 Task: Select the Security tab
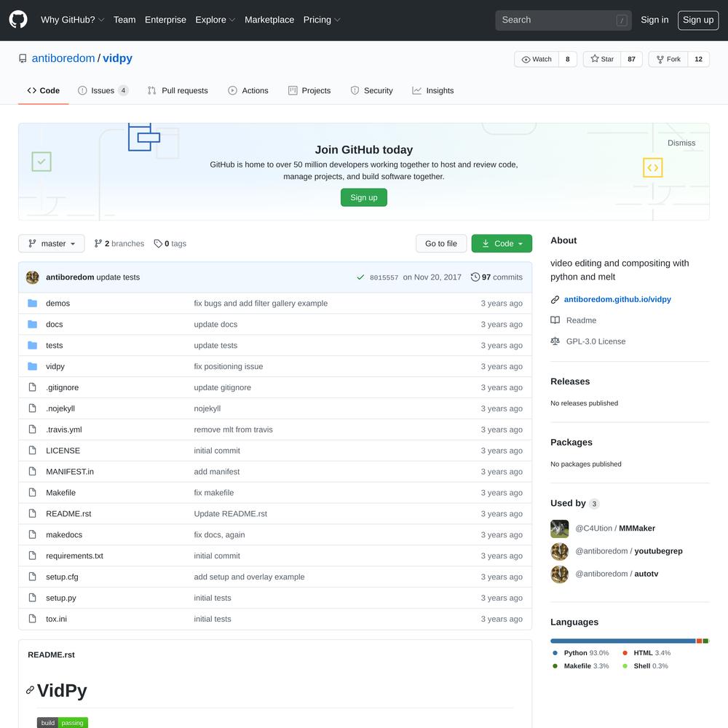click(371, 90)
